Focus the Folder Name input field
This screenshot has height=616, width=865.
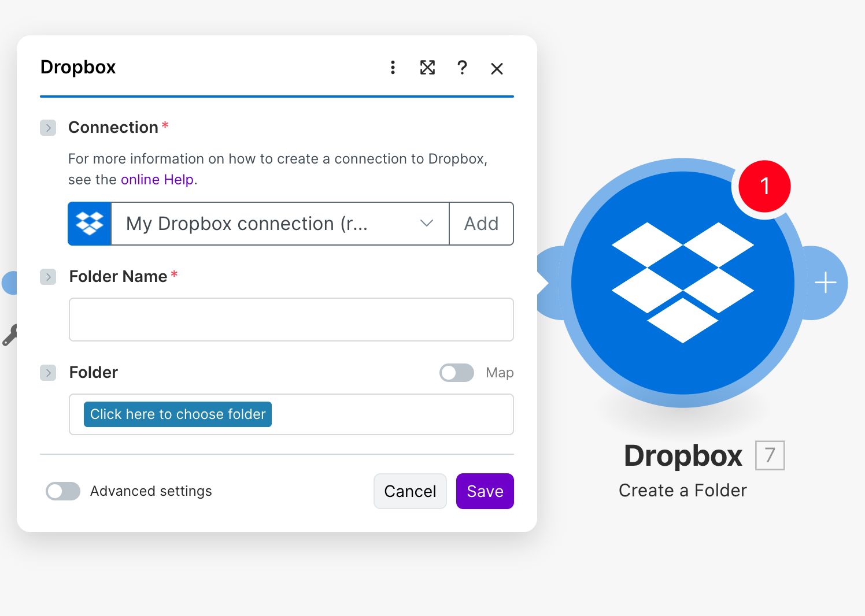point(291,320)
